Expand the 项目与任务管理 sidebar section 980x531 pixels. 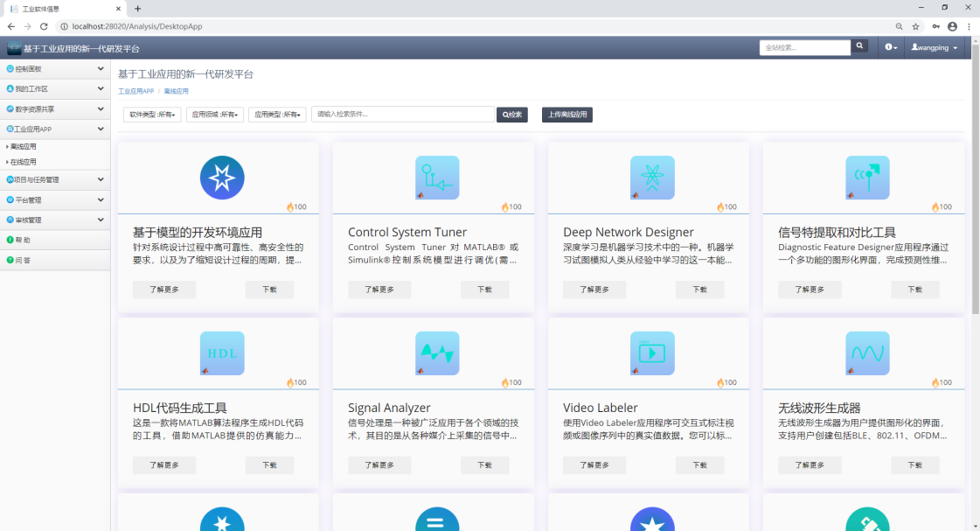(55, 179)
